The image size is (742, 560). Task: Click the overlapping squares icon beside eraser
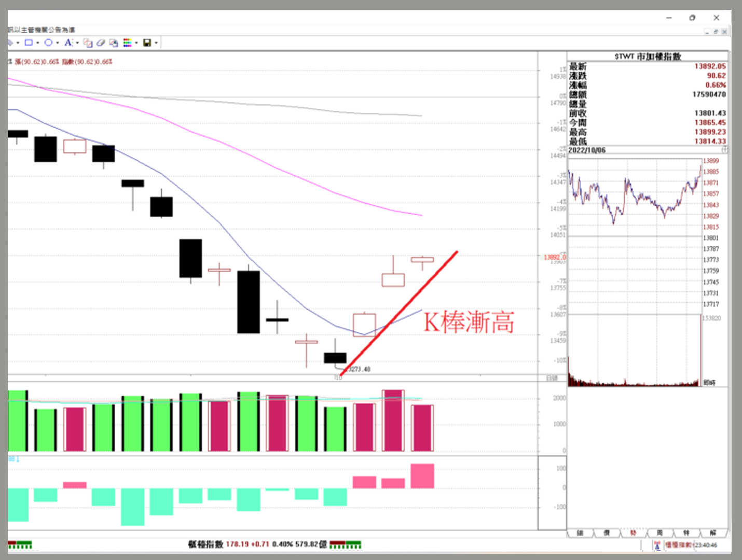click(88, 43)
